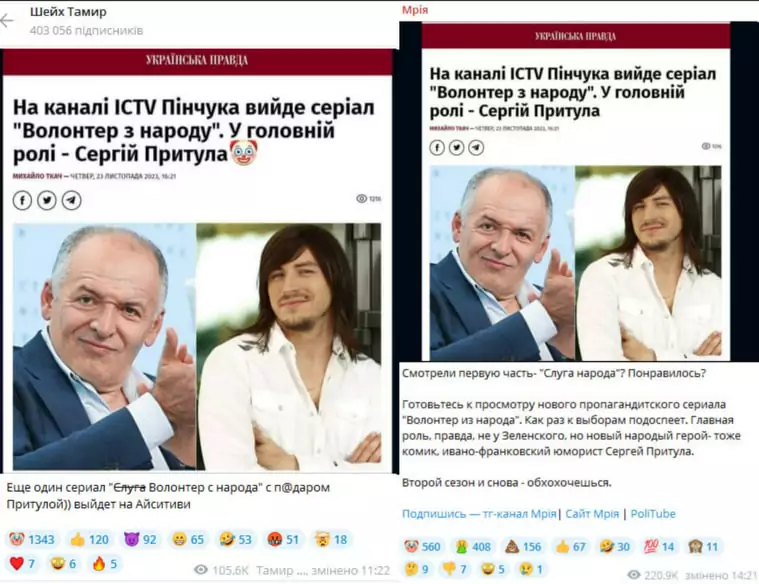Click Facebook share icon in left article

(x=22, y=200)
